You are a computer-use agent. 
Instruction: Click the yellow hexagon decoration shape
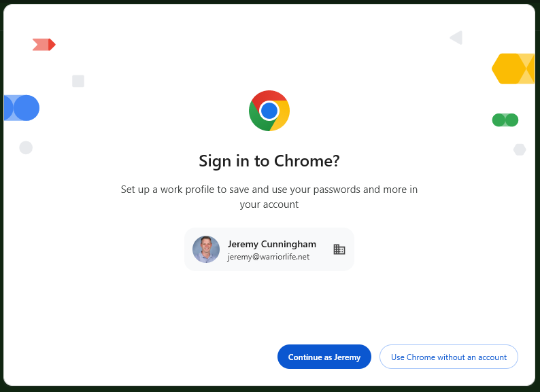[512, 69]
